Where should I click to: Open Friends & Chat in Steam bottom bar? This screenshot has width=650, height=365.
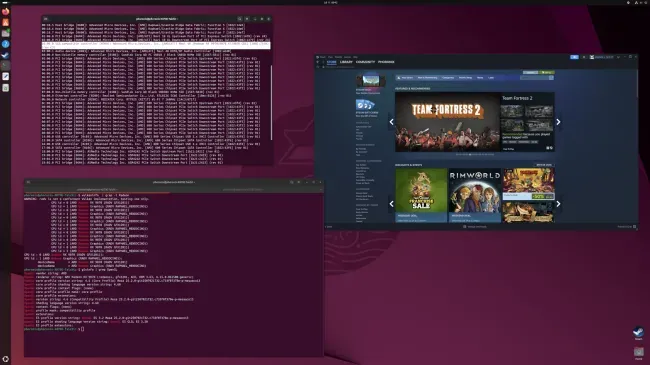(626, 227)
